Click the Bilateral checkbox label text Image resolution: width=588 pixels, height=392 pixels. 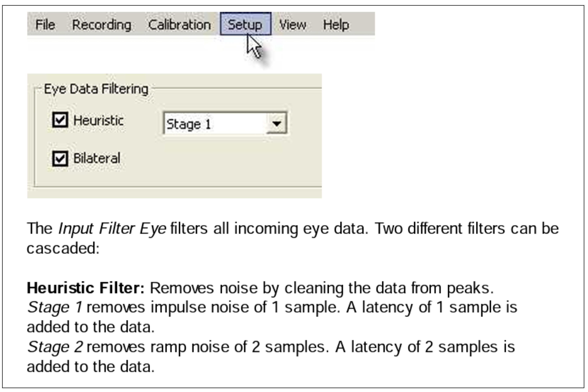97,158
